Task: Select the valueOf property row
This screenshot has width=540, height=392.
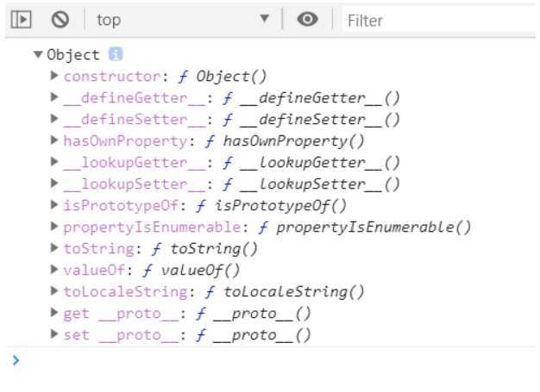Action: (x=152, y=271)
